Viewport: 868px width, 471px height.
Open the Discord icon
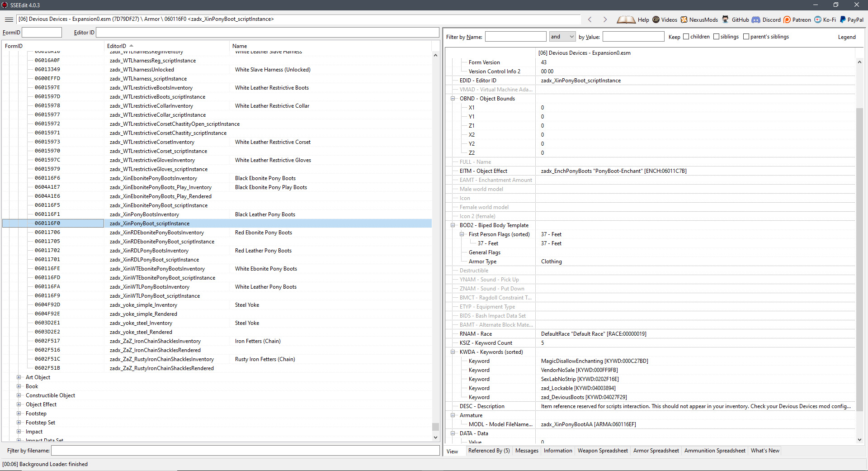pyautogui.click(x=756, y=19)
